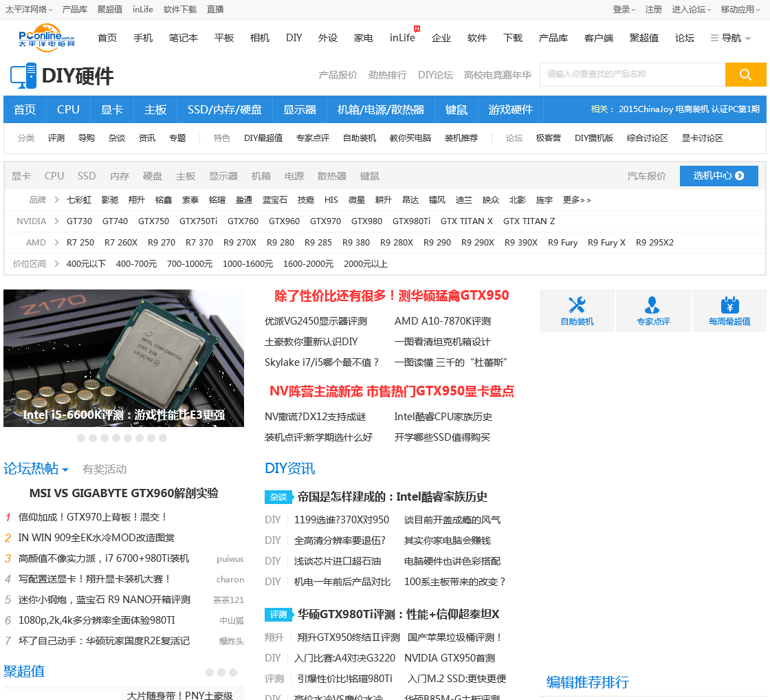Click the orange search magnifier button
This screenshot has width=770, height=700.
pyautogui.click(x=745, y=75)
